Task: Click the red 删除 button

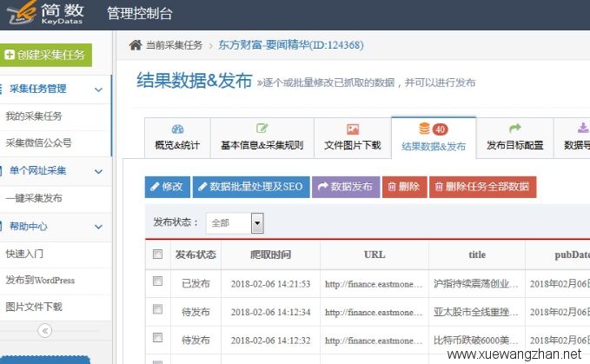Action: 405,187
